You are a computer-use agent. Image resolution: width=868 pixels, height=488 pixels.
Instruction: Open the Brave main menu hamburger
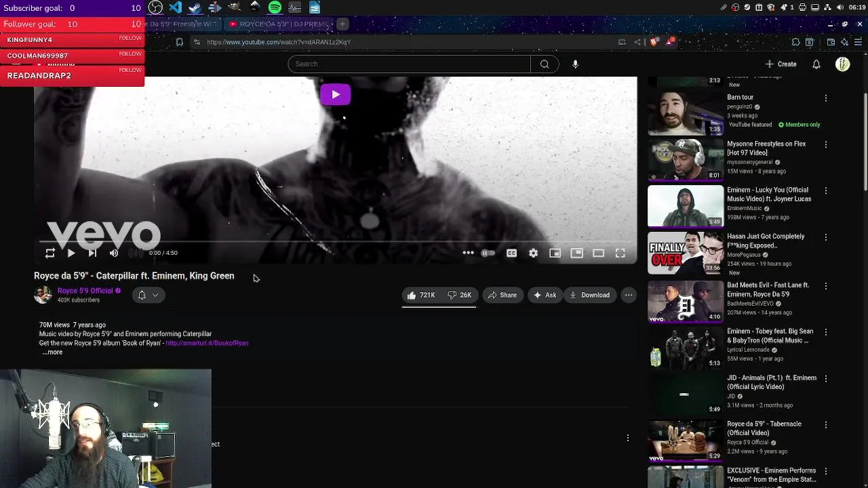[858, 42]
